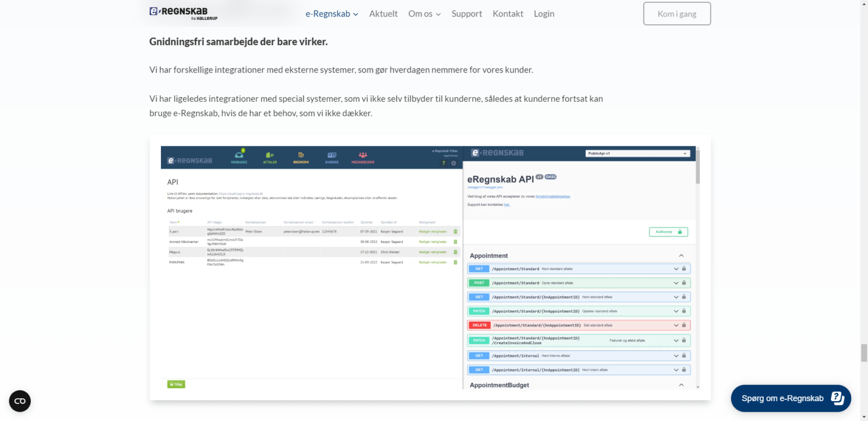Select the Økonomi icon
868x421 pixels.
(301, 156)
